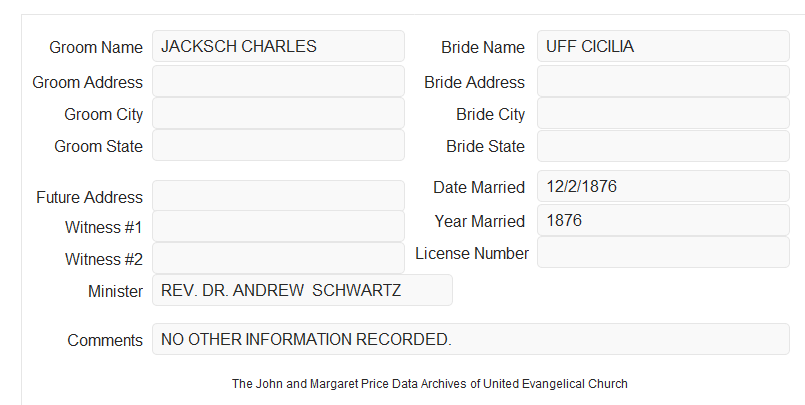
Task: Click into the Groom City field
Action: 278,113
